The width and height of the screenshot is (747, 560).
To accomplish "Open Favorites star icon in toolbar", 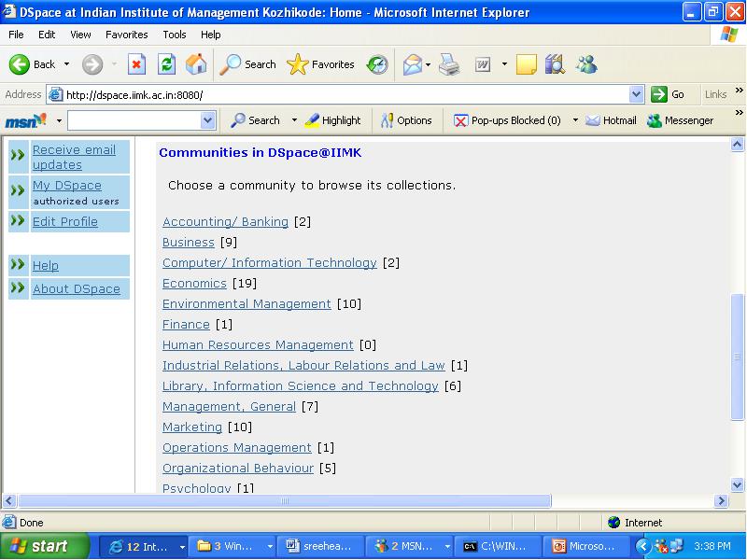I will click(x=297, y=64).
